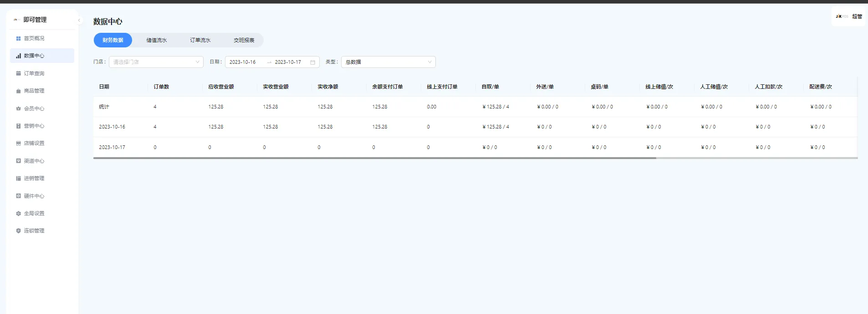Click the 首页概况 dashboard icon in sidebar
The image size is (868, 314).
point(18,38)
